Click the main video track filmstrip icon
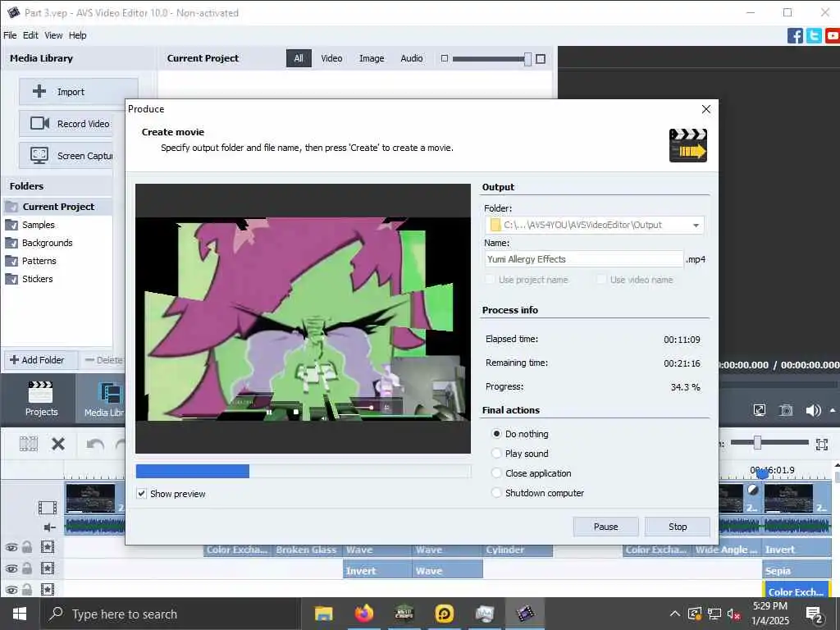 click(x=47, y=507)
